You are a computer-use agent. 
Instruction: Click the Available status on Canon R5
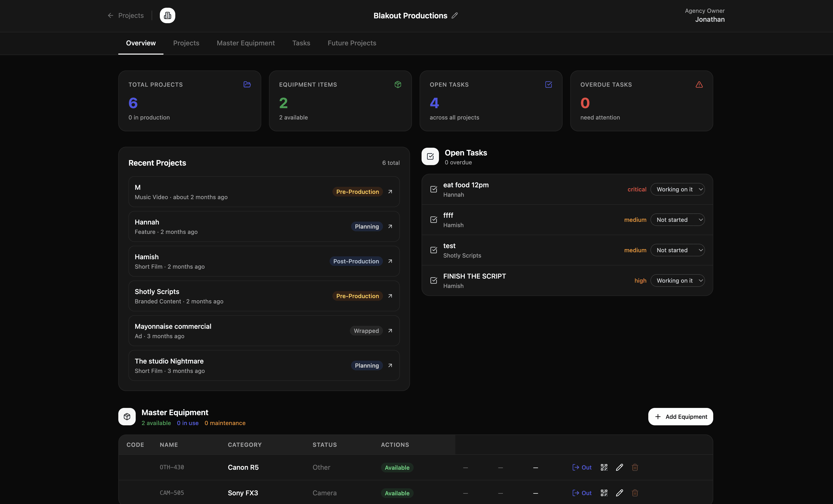coord(397,468)
